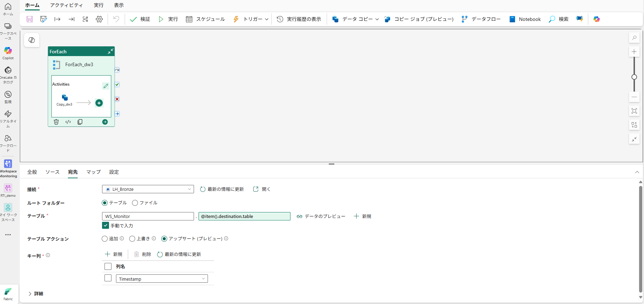Uncheck the 手動で入力 checkbox

click(x=106, y=225)
